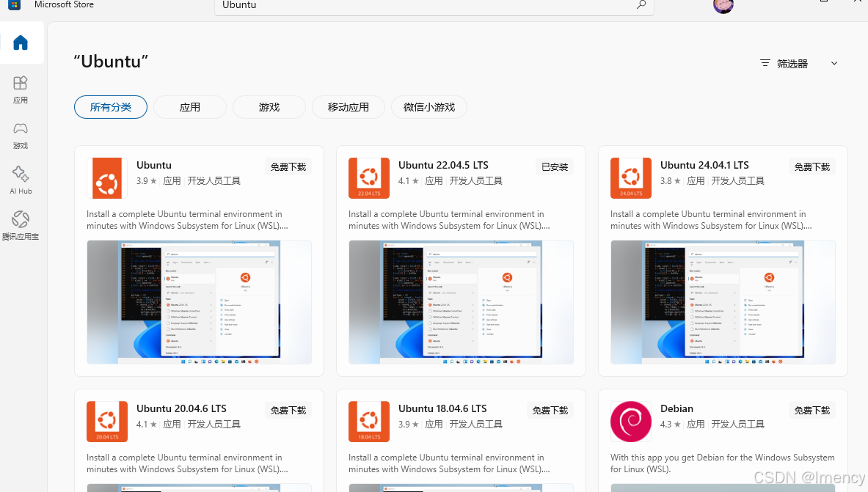Click the search magnifier icon
Image resolution: width=868 pixels, height=492 pixels.
(x=641, y=5)
